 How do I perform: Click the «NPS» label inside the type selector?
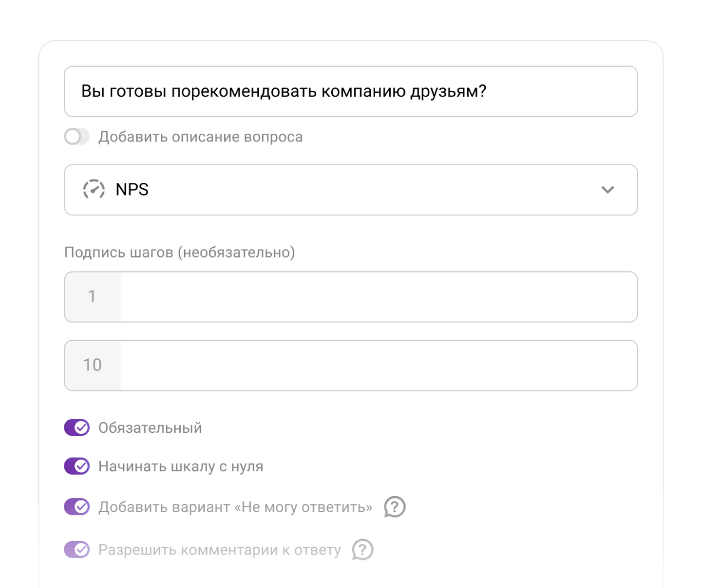coord(132,189)
